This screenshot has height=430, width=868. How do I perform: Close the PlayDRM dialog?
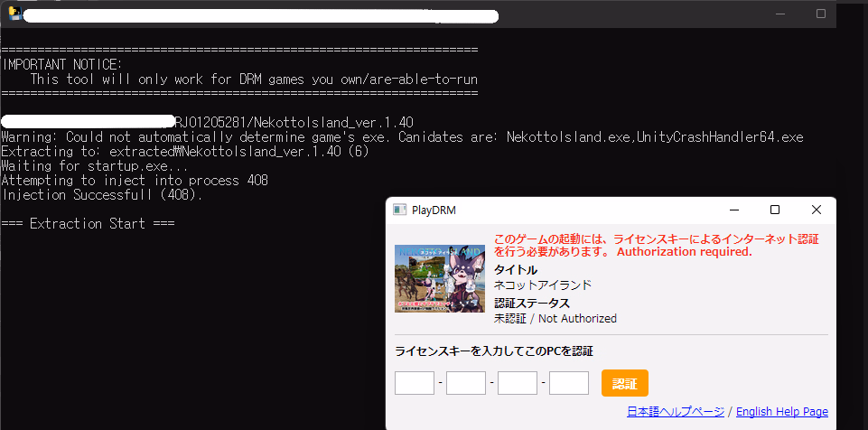tap(817, 210)
